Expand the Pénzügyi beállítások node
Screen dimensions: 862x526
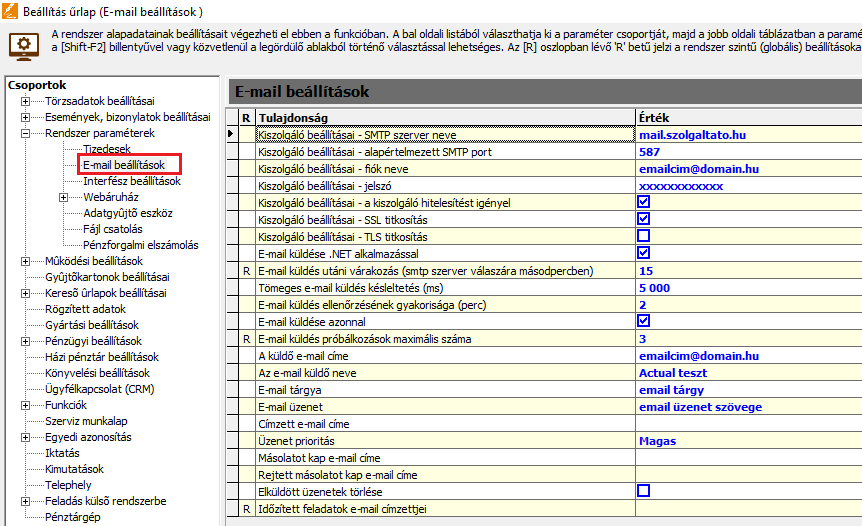23,341
